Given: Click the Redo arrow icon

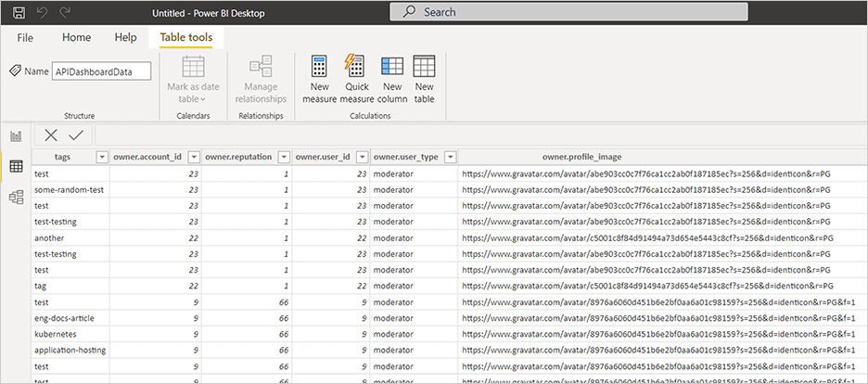Looking at the screenshot, I should coord(65,13).
